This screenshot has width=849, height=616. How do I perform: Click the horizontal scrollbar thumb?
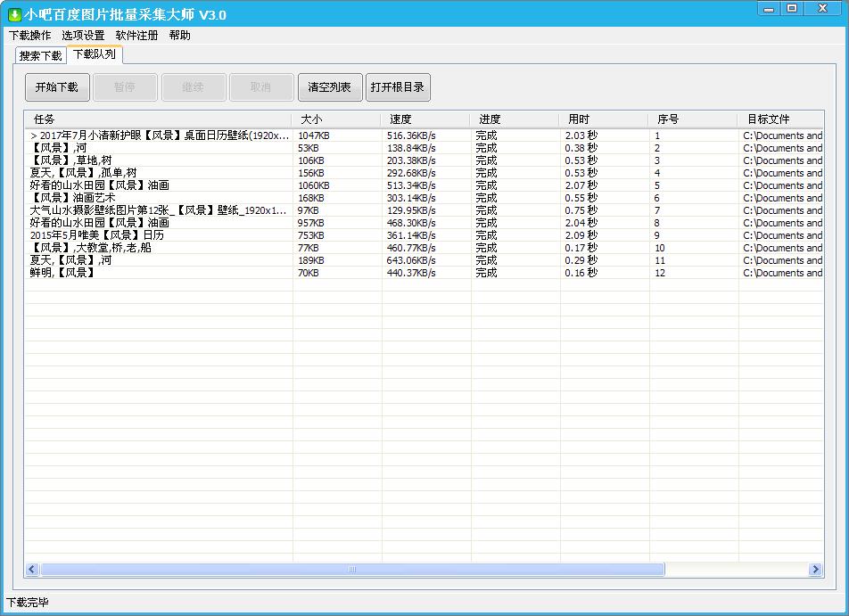click(x=352, y=570)
